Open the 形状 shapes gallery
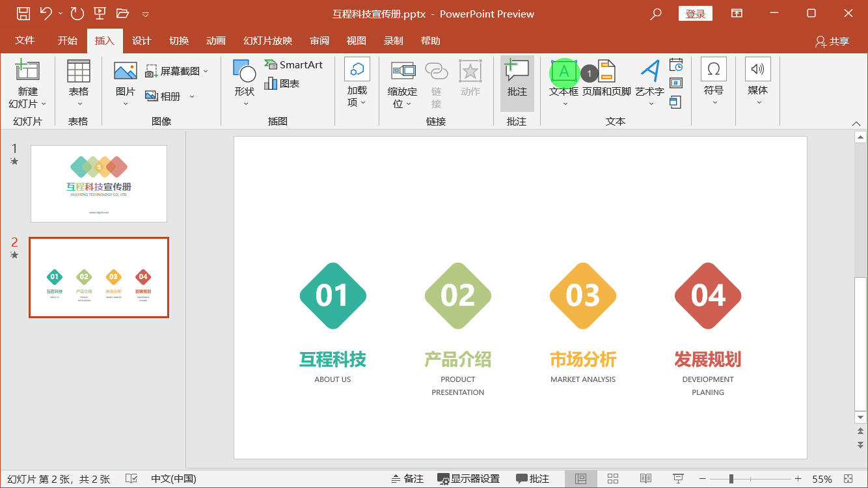 tap(245, 83)
